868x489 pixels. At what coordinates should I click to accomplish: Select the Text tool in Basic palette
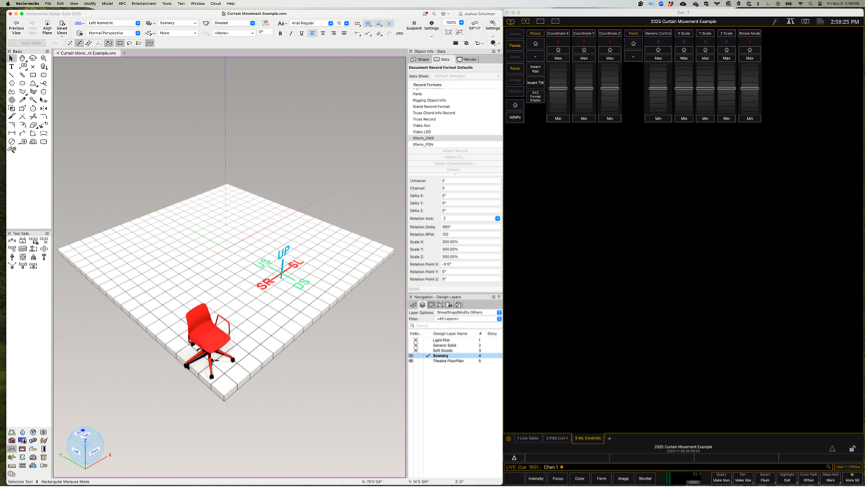(12, 66)
